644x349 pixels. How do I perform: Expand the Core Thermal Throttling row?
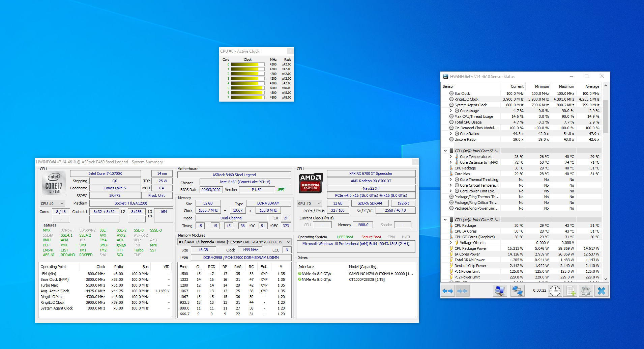(451, 180)
